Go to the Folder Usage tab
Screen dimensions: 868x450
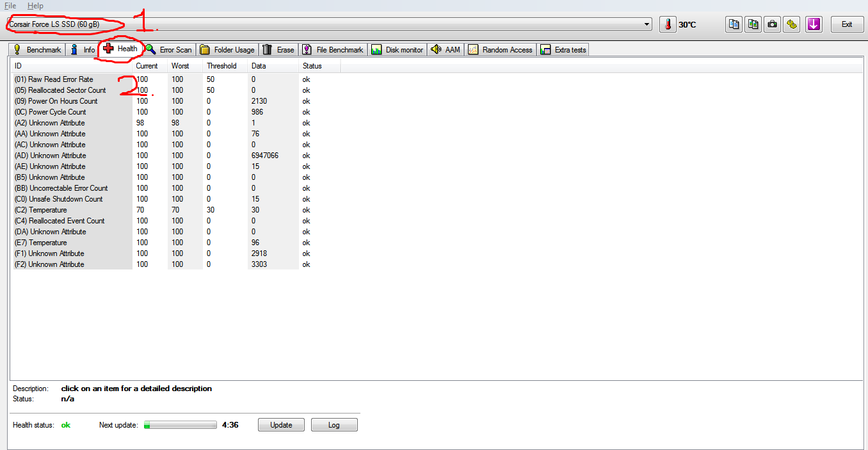point(227,49)
